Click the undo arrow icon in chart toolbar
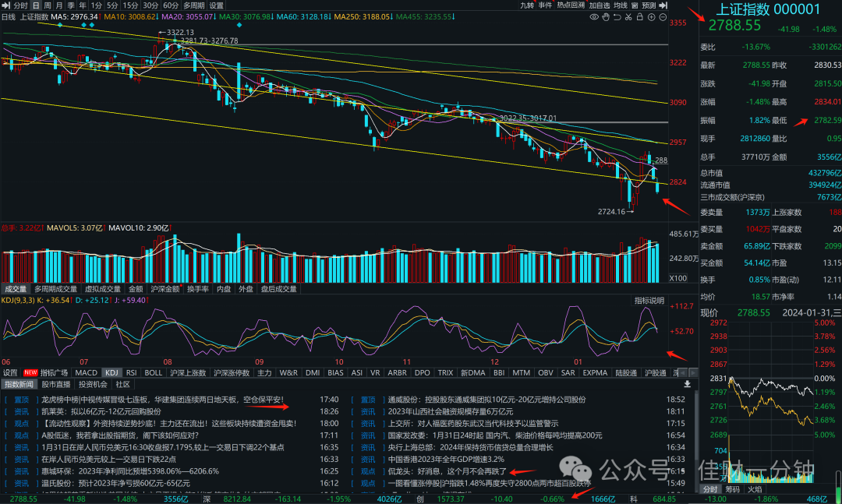 [617, 17]
